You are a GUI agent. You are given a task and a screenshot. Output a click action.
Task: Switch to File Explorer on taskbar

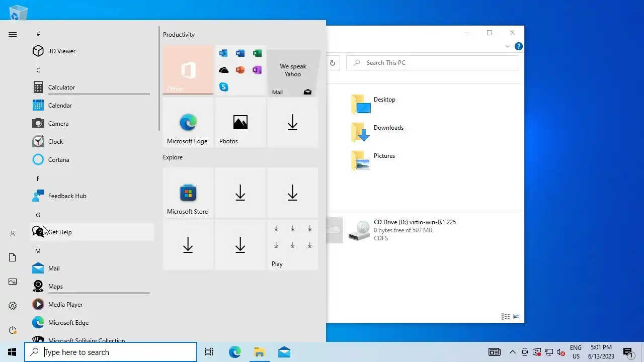click(259, 352)
